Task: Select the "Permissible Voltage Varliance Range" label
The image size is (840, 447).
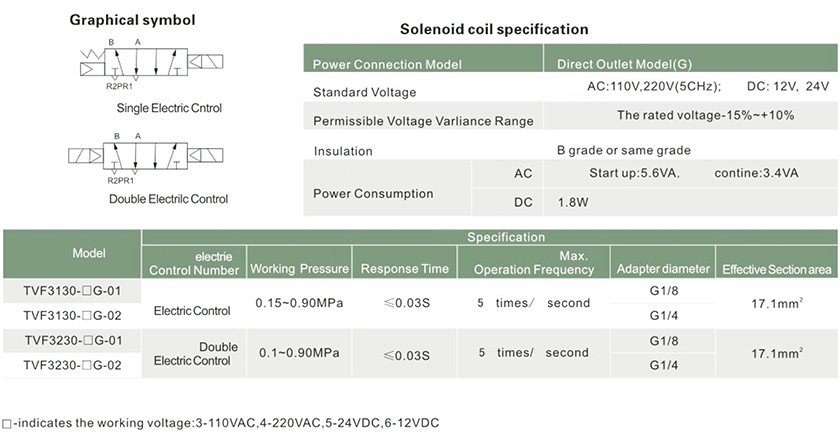Action: point(423,121)
